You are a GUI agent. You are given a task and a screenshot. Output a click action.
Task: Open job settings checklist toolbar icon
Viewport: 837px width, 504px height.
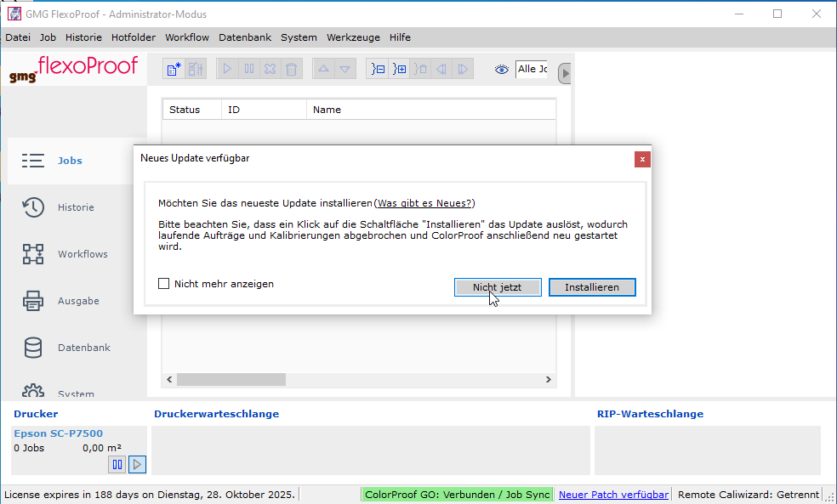(x=196, y=69)
